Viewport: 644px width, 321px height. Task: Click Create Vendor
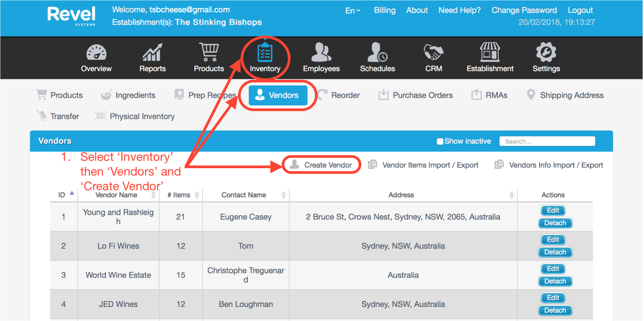[x=321, y=165]
